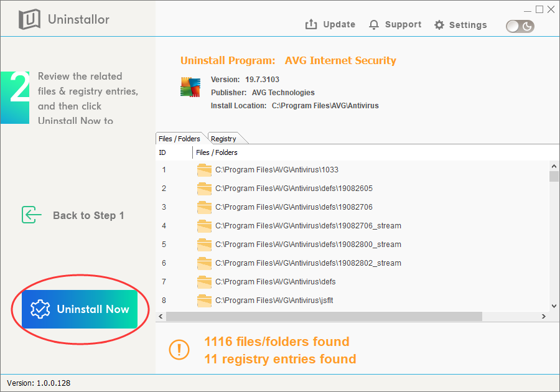Select path C:\Program Files\AVG\Antivirus\jsflt
560x392 pixels.
point(274,301)
